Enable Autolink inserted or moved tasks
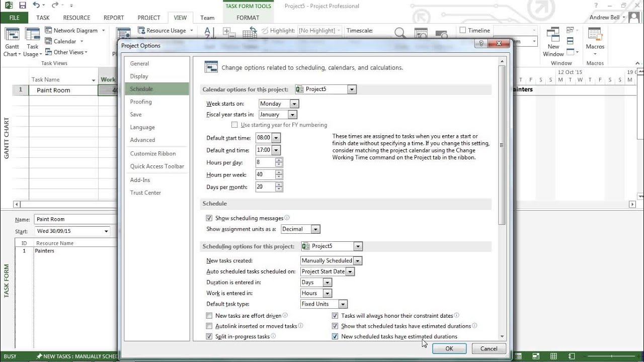This screenshot has width=644, height=362. (x=209, y=326)
